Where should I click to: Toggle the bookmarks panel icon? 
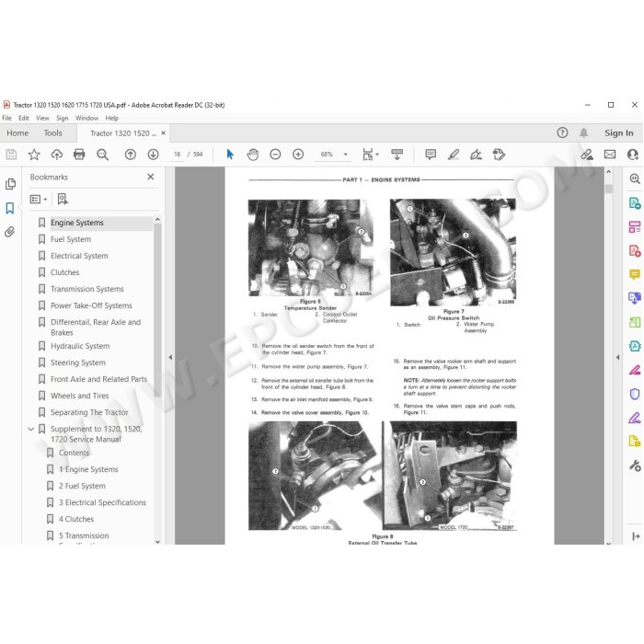(10, 208)
